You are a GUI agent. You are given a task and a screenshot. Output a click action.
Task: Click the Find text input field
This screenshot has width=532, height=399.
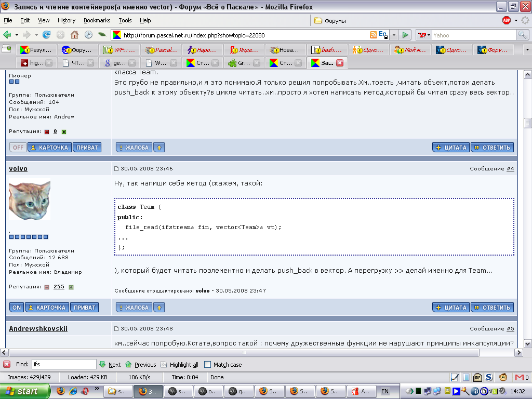64,365
